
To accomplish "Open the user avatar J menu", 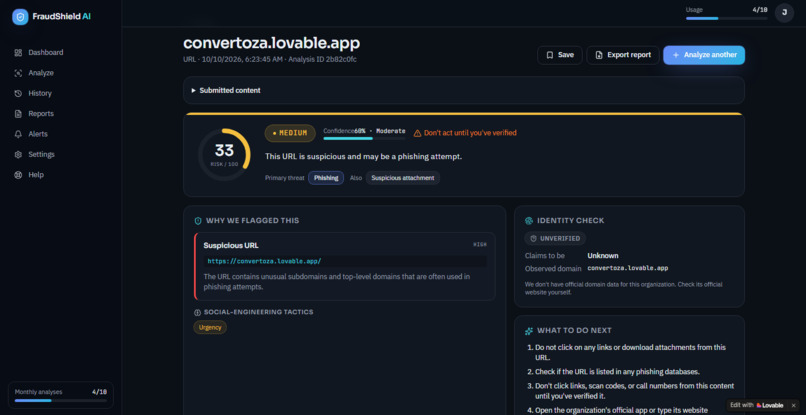I will click(x=784, y=13).
